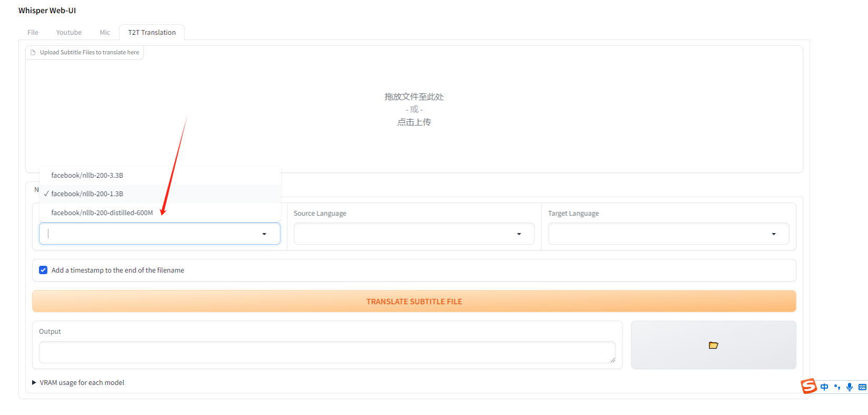Open the output folder icon button
The image size is (868, 415).
(x=713, y=345)
